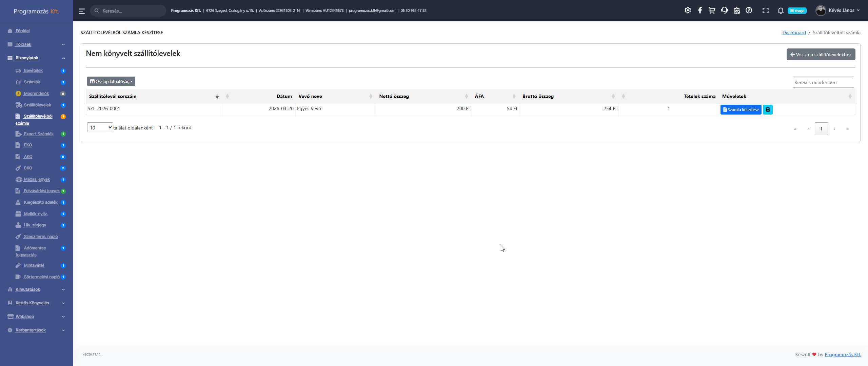Open the results per page selector
The image size is (868, 366).
tap(100, 127)
